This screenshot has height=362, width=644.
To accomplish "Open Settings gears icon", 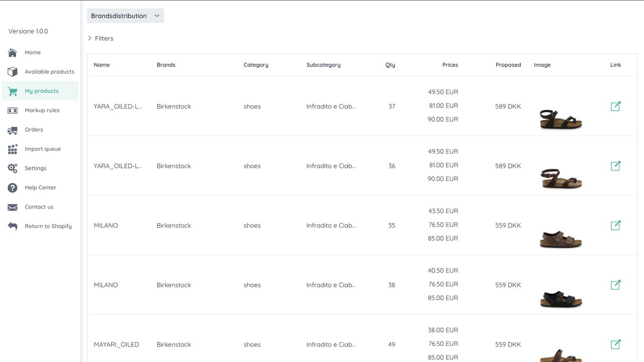I will (x=13, y=168).
